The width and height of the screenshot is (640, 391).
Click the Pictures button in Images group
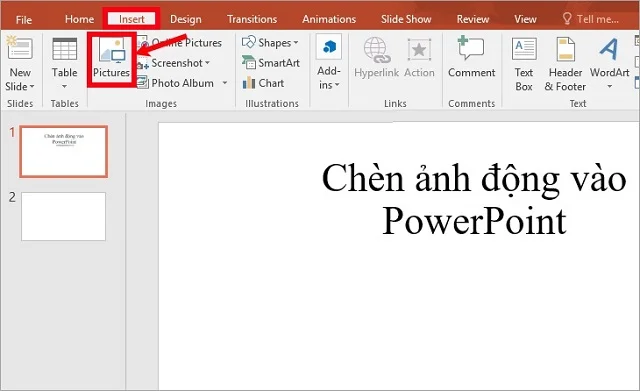[111, 57]
